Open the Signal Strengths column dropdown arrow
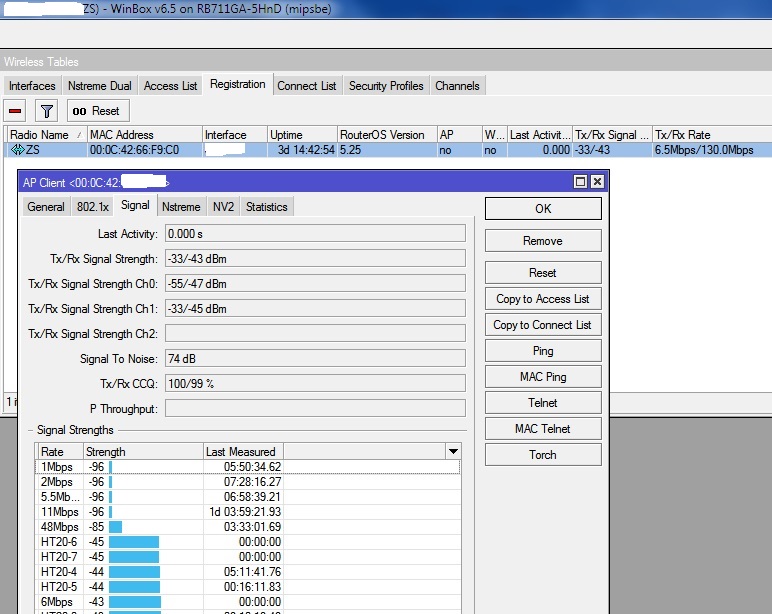The image size is (772, 614). pos(453,451)
